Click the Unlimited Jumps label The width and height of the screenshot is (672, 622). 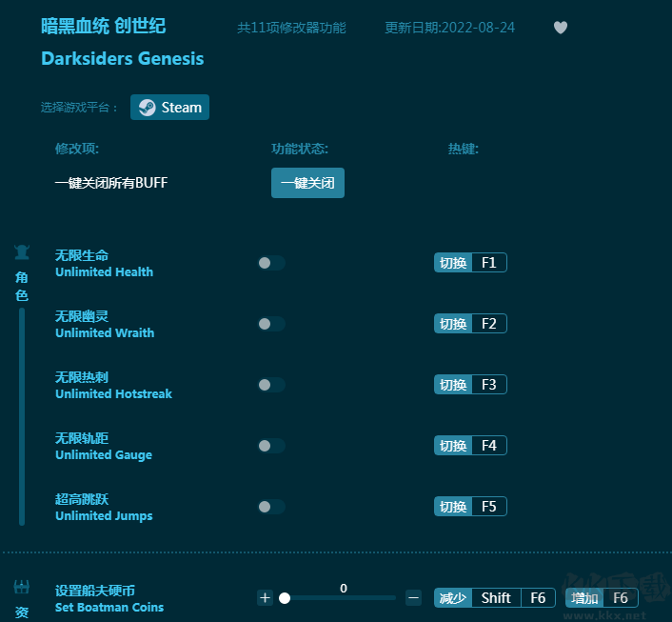(104, 516)
